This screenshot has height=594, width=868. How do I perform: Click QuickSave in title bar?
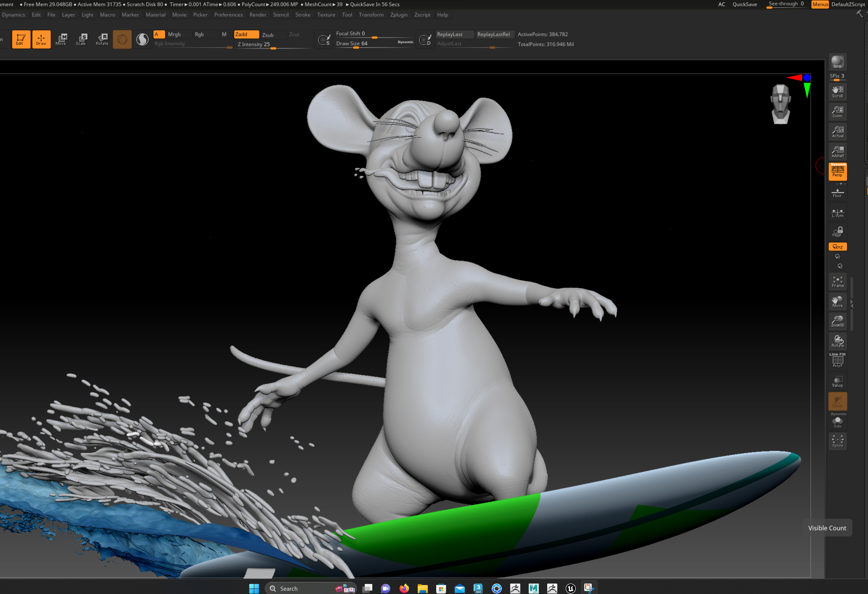(x=744, y=4)
